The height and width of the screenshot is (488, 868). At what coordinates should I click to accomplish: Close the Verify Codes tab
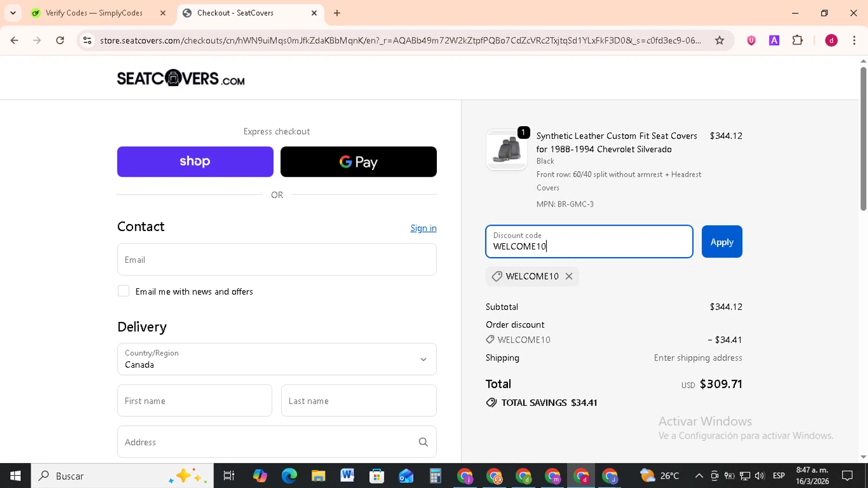[x=163, y=13]
